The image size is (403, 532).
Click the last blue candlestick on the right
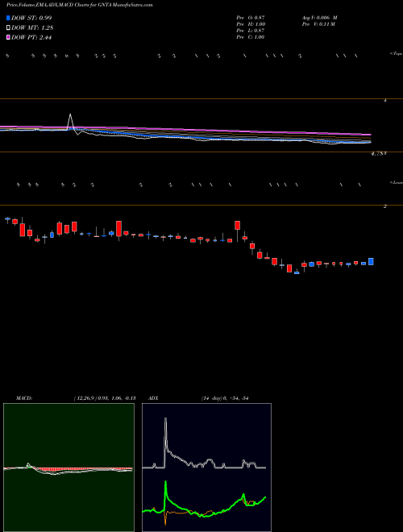pyautogui.click(x=371, y=262)
